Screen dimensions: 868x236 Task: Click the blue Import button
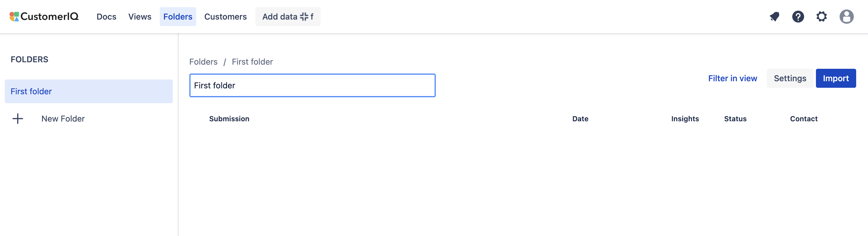click(835, 78)
